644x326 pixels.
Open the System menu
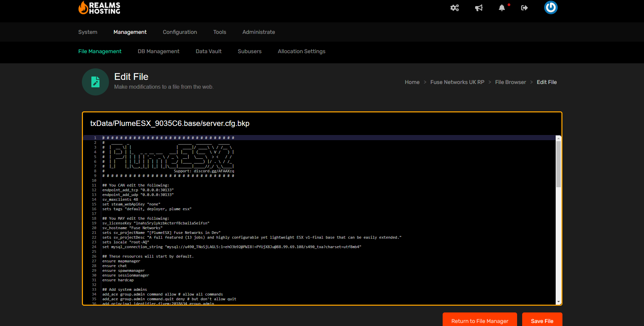88,32
